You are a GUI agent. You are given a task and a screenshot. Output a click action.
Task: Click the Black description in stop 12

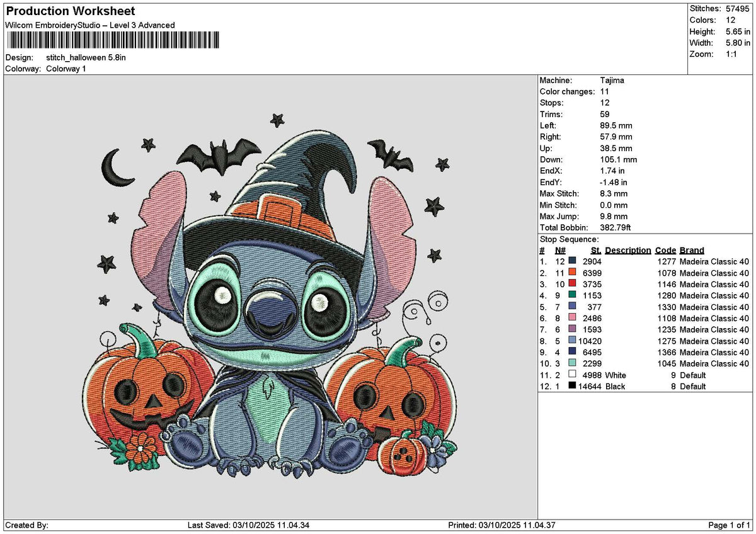616,387
